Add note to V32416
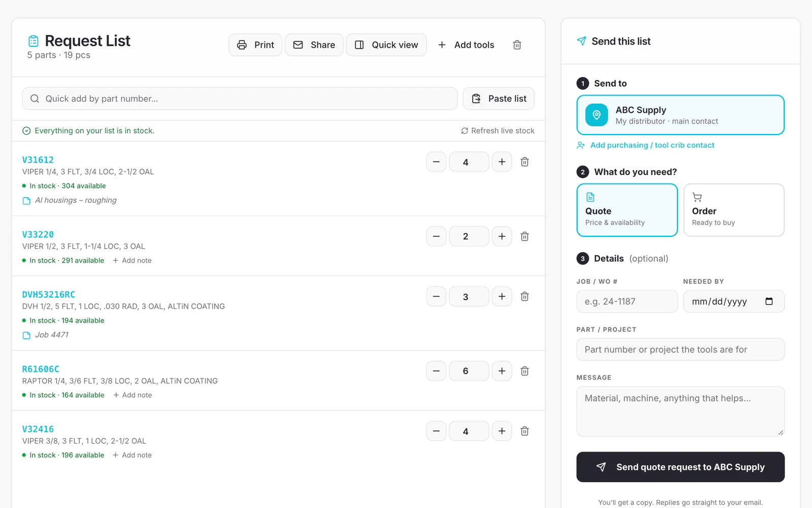This screenshot has width=812, height=508. click(x=132, y=455)
